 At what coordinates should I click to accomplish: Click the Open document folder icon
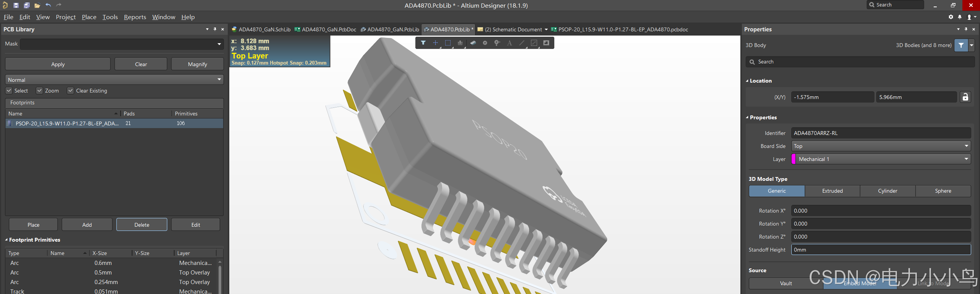[37, 5]
